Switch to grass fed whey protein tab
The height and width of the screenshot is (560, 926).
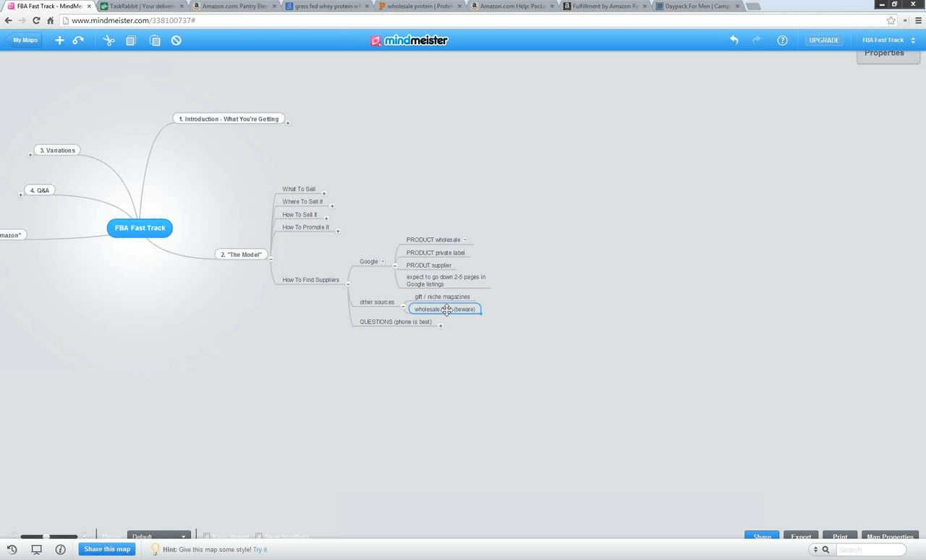[x=328, y=6]
